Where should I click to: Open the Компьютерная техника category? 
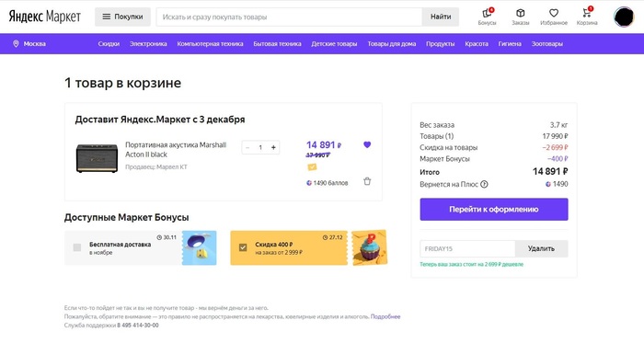point(211,43)
